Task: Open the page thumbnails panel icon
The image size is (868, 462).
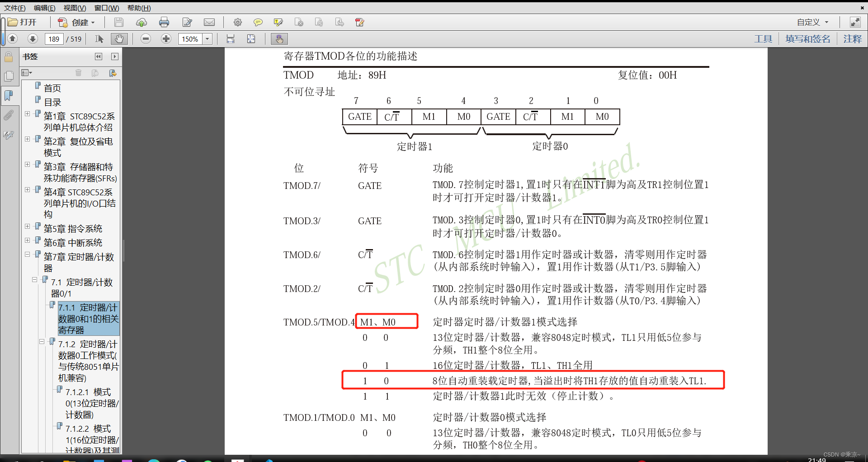Action: point(9,76)
